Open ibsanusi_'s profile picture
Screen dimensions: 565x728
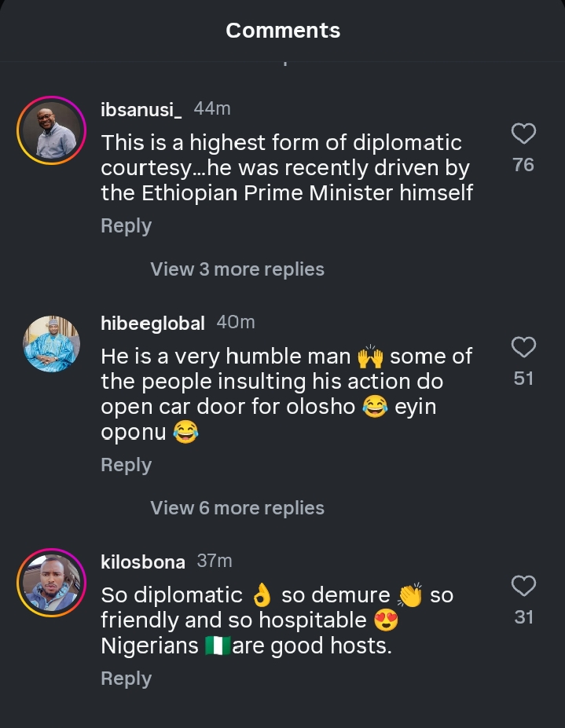pyautogui.click(x=51, y=130)
